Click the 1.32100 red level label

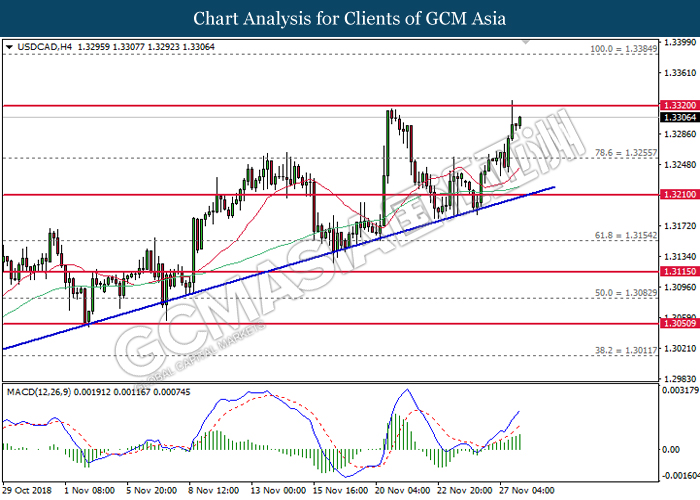679,194
